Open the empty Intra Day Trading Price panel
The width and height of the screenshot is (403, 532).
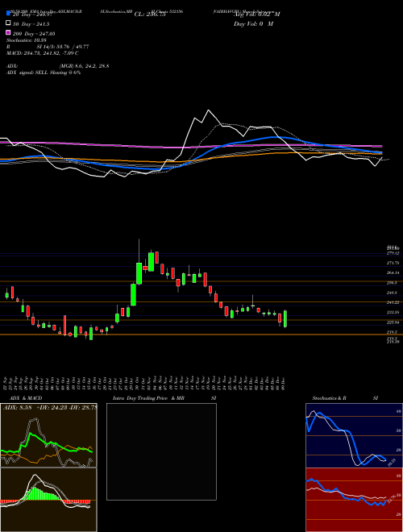click(161, 451)
